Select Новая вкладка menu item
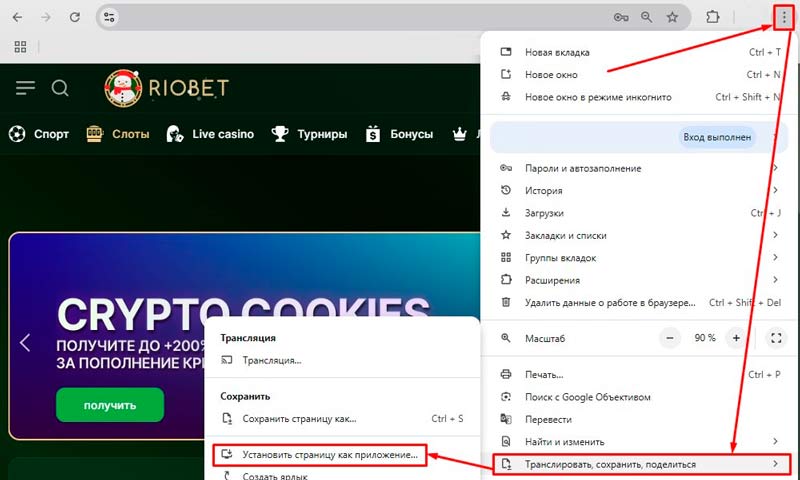The height and width of the screenshot is (480, 800). tap(640, 52)
